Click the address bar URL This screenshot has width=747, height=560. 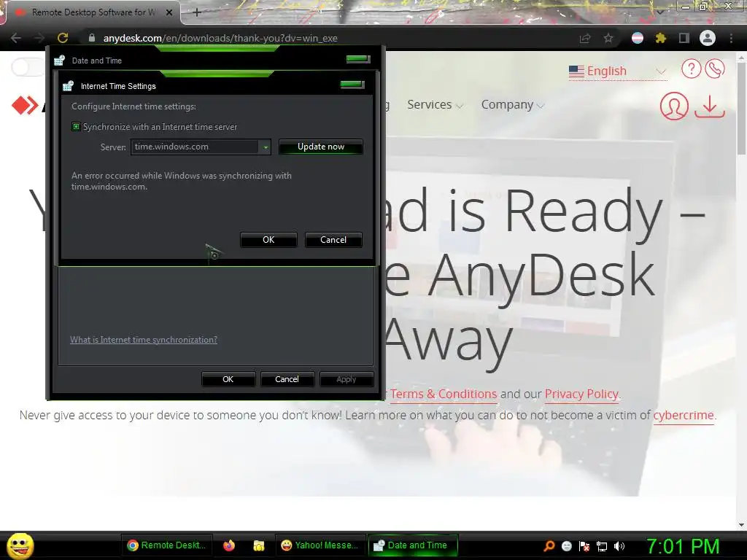click(x=220, y=38)
